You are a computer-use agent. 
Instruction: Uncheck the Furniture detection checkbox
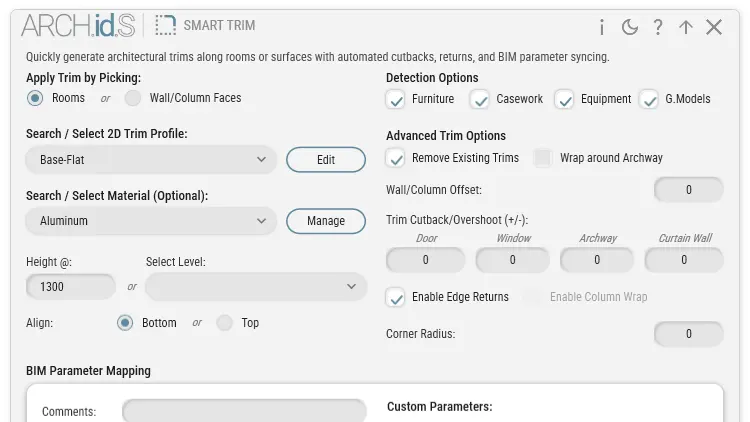[x=396, y=100]
